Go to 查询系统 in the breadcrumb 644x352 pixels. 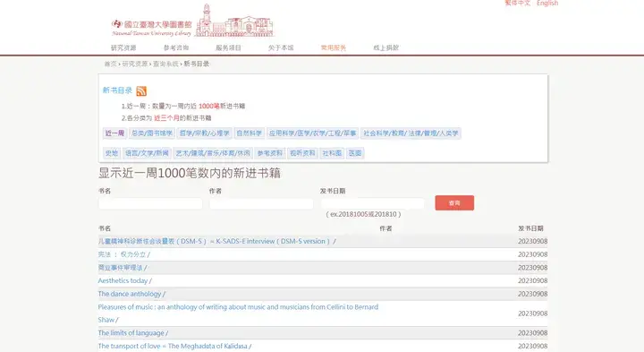point(165,64)
